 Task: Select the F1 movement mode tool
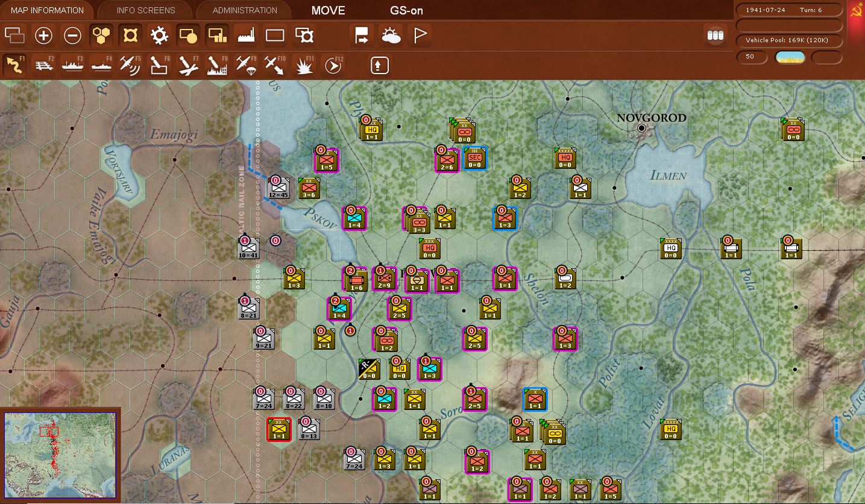coord(13,65)
